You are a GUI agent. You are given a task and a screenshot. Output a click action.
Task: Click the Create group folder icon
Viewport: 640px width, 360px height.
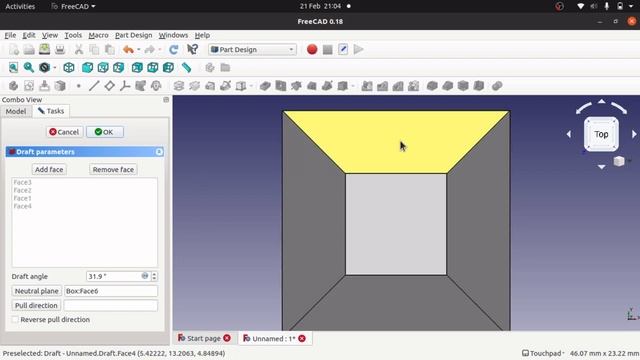225,68
